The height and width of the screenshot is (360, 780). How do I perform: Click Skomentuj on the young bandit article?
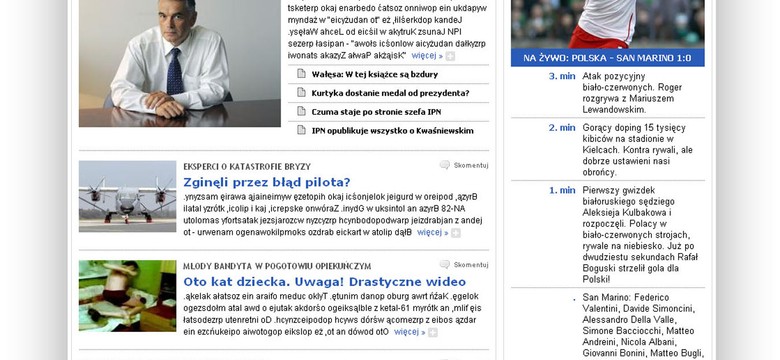pos(471,265)
